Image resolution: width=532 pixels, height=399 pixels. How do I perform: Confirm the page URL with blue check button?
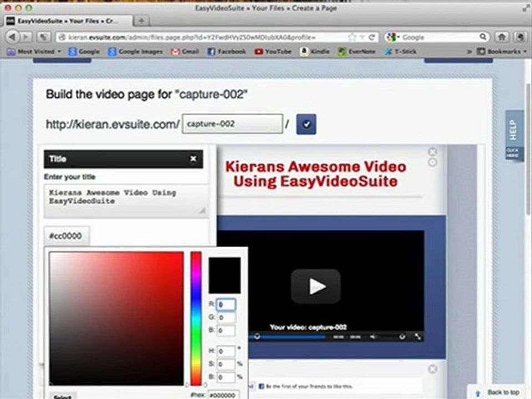[306, 124]
